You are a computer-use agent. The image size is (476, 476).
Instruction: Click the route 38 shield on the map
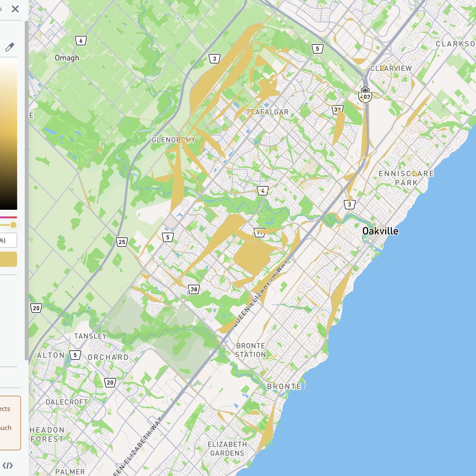[194, 289]
